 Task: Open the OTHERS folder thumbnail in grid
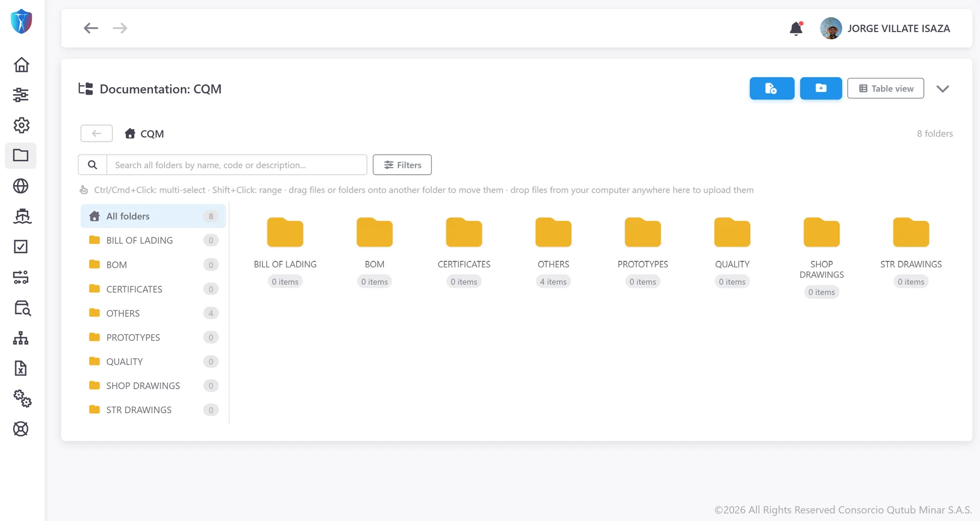[553, 232]
